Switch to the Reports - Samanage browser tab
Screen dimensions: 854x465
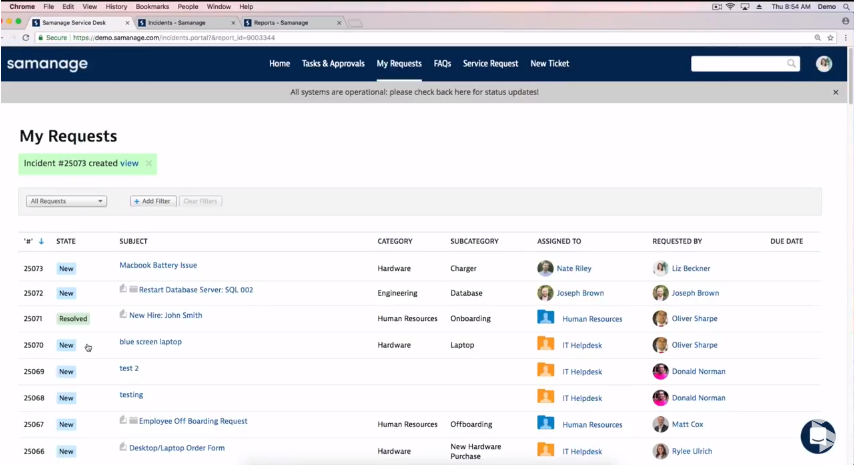pos(283,21)
